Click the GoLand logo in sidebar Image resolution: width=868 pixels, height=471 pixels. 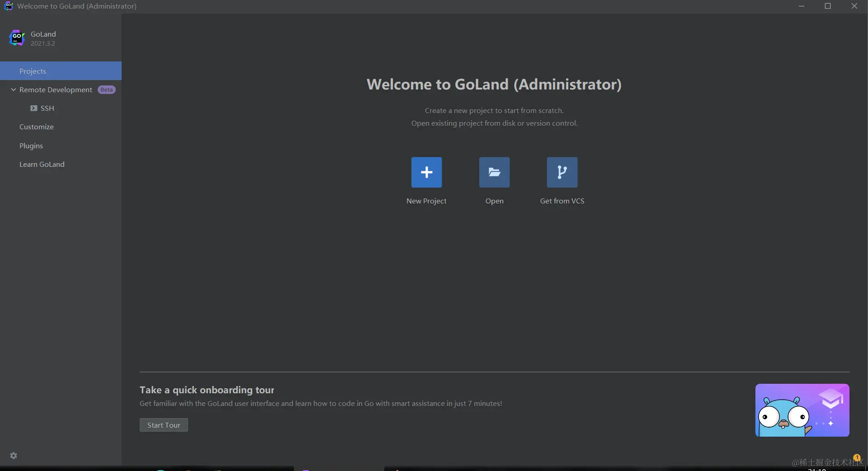17,38
